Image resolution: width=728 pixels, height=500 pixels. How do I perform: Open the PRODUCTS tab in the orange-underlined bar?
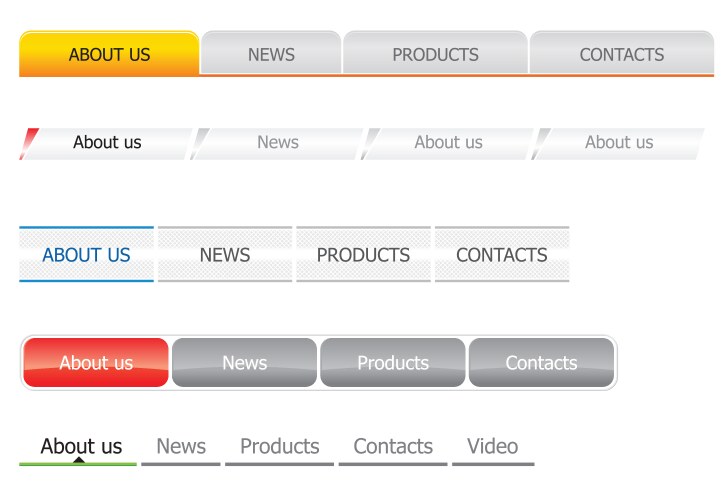tap(435, 54)
